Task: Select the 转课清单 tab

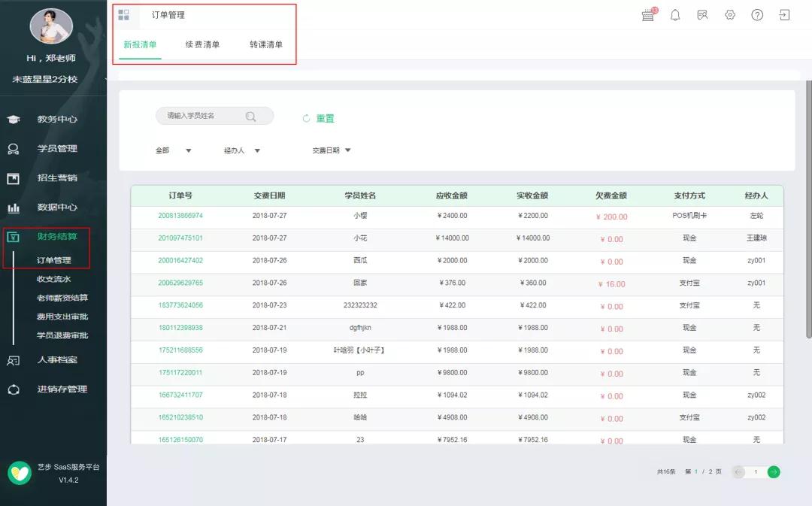Action: pyautogui.click(x=266, y=44)
